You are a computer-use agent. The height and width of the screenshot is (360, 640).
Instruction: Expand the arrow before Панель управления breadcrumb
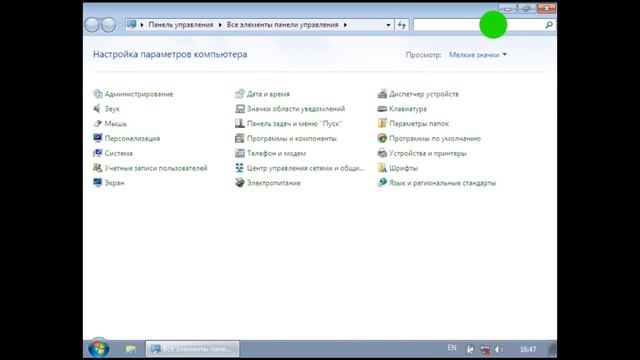click(142, 25)
